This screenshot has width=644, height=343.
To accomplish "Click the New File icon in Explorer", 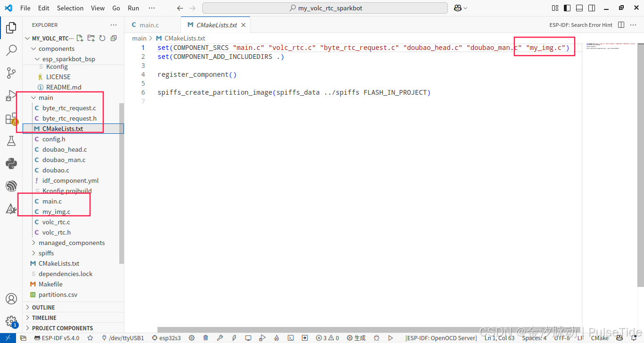I will pos(80,38).
